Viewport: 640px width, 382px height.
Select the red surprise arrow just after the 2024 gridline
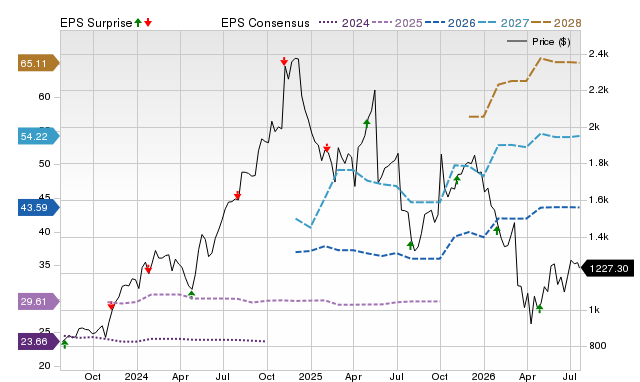pos(148,269)
